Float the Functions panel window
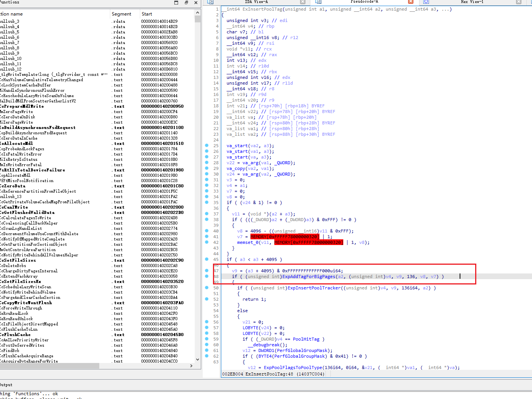Screen dimensions: 532x399 pyautogui.click(x=186, y=3)
